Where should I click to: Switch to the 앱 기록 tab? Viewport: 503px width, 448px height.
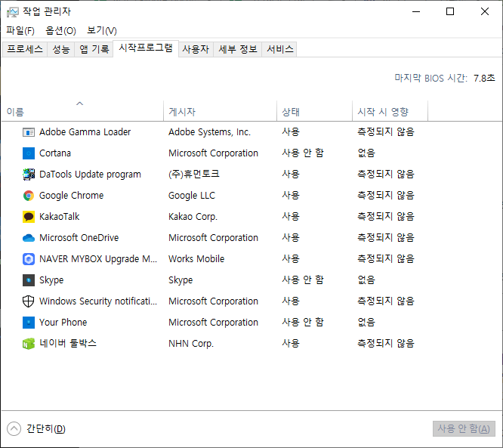[x=94, y=49]
